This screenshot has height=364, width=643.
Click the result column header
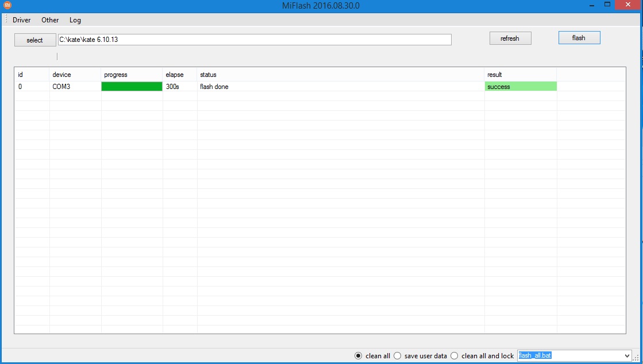521,75
